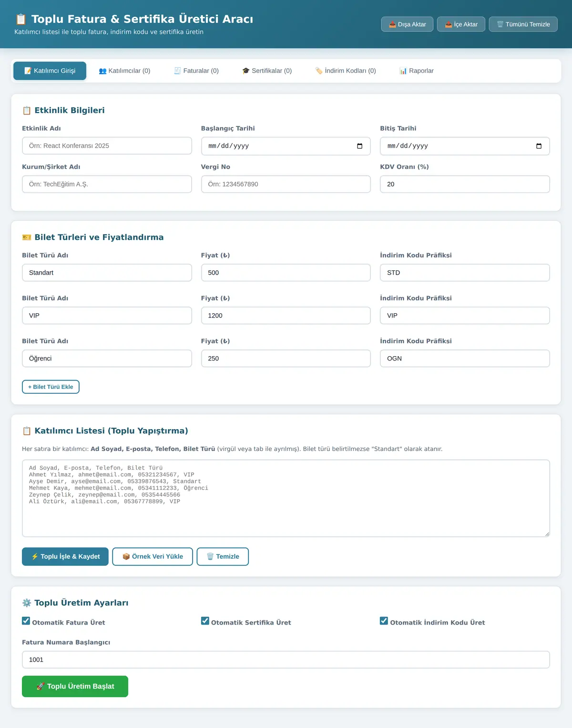Focus the Etkinlik Adı input field

click(107, 146)
